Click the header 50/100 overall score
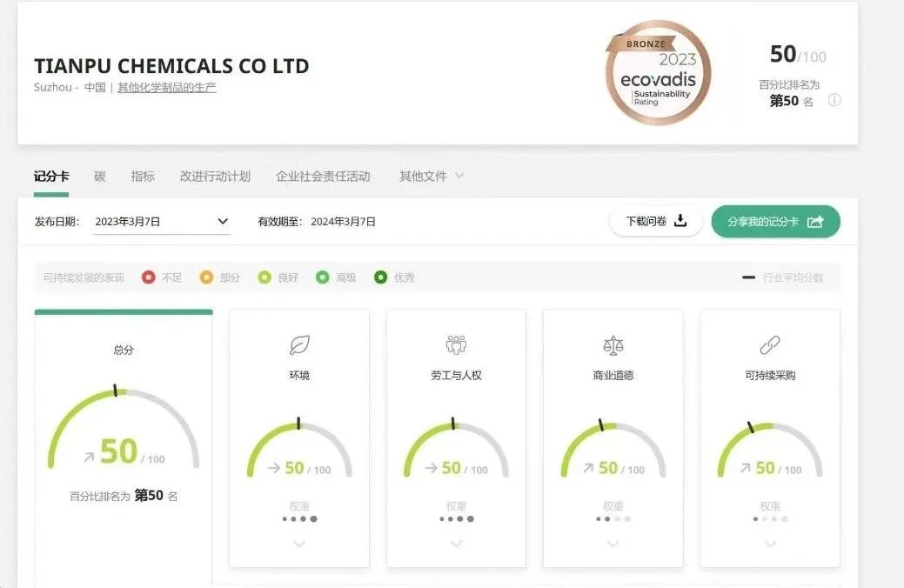The height and width of the screenshot is (588, 904). click(798, 55)
